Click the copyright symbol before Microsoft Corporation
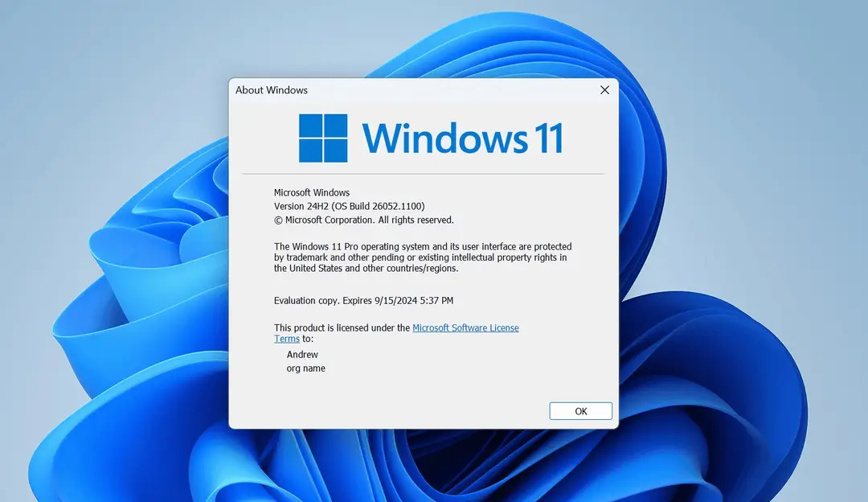 pyautogui.click(x=278, y=220)
